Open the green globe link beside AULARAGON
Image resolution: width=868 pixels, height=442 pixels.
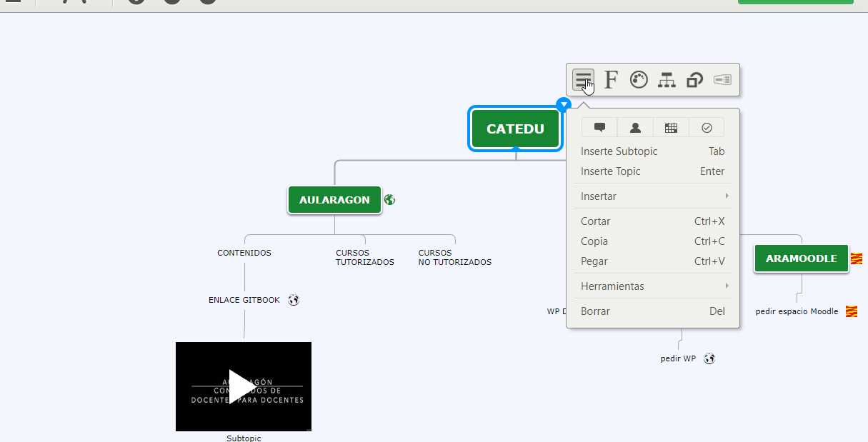click(389, 200)
